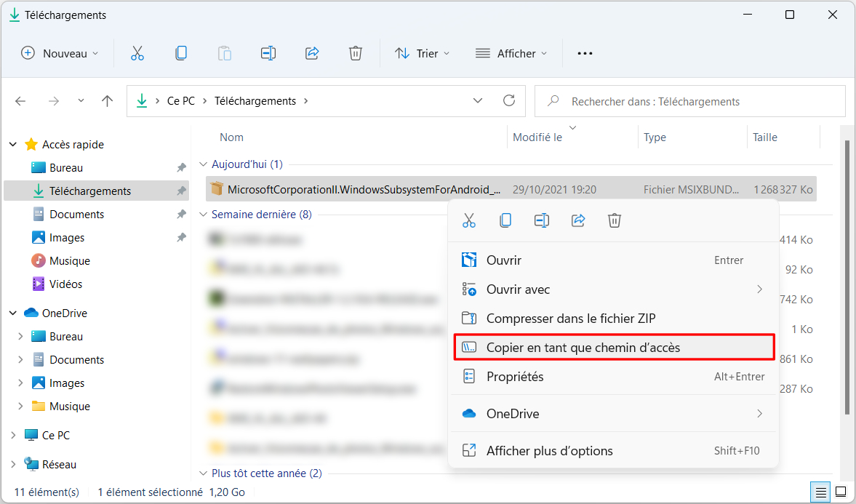This screenshot has width=856, height=504.
Task: Copy the file using the context menu copy icon
Action: coord(505,220)
